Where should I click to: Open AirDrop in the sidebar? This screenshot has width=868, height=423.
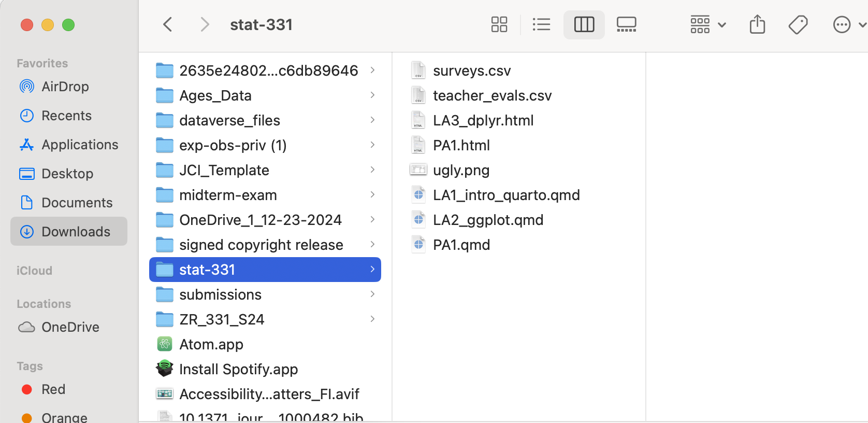[x=65, y=87]
